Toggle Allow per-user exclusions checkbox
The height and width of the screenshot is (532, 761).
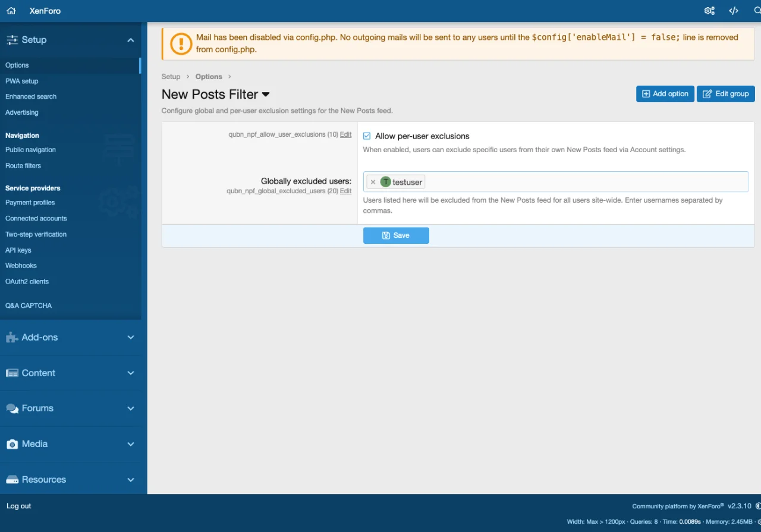coord(367,136)
